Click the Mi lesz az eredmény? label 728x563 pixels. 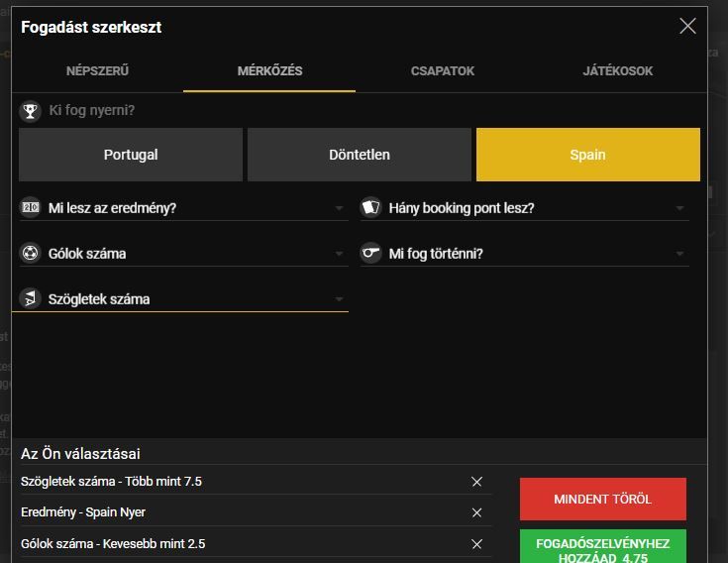[x=112, y=208]
